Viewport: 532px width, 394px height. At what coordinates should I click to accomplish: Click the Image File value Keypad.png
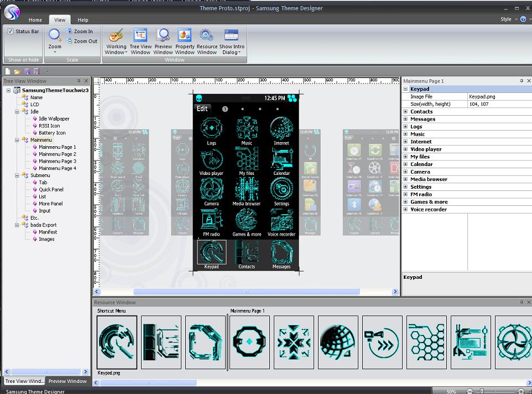[482, 97]
